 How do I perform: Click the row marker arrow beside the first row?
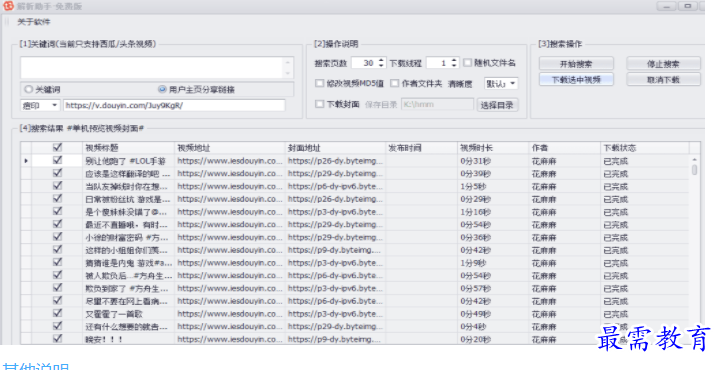point(26,161)
